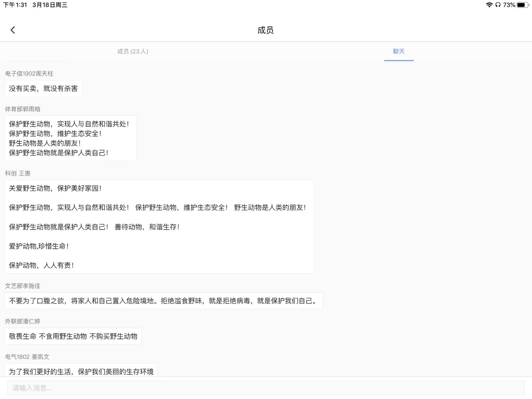Viewport: 532px width, 399px height.
Task: Tap the 成员 page title
Action: tap(265, 30)
